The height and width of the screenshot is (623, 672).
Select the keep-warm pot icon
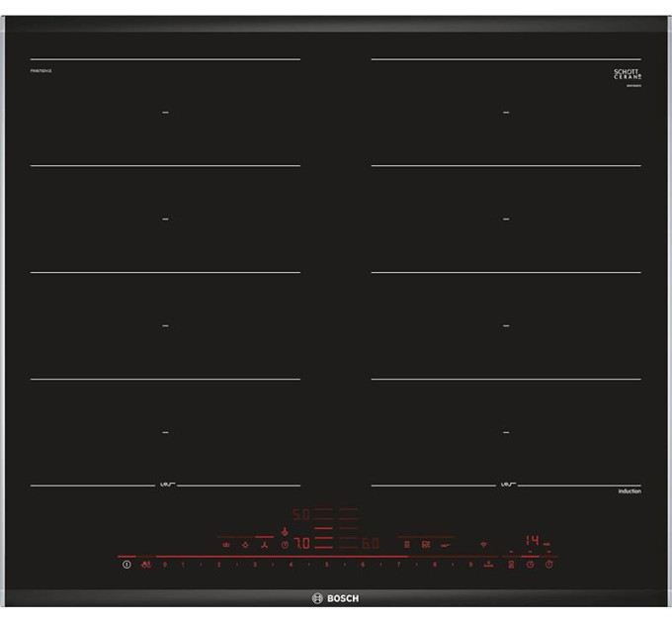[226, 545]
